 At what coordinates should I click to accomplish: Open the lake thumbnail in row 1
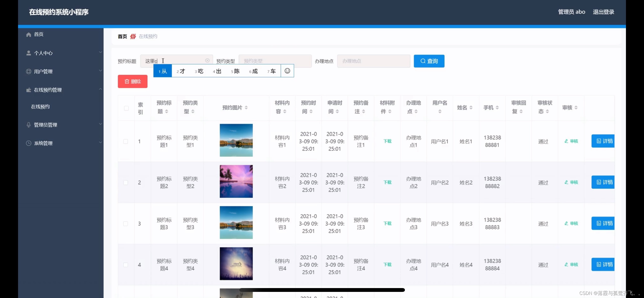(x=236, y=140)
